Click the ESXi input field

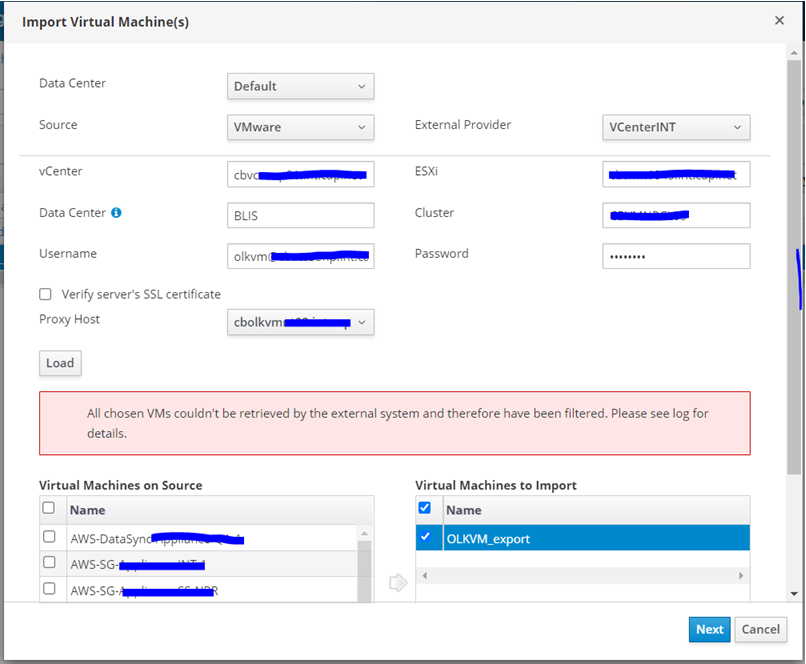(x=675, y=174)
